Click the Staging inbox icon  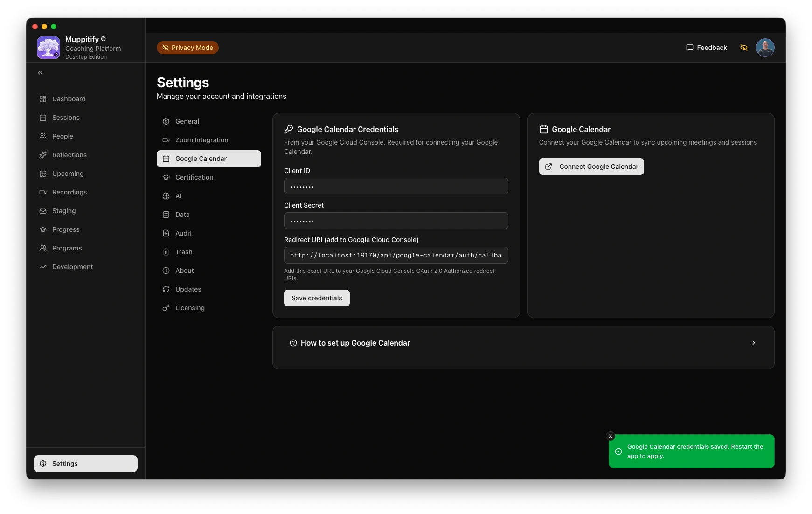pyautogui.click(x=43, y=211)
